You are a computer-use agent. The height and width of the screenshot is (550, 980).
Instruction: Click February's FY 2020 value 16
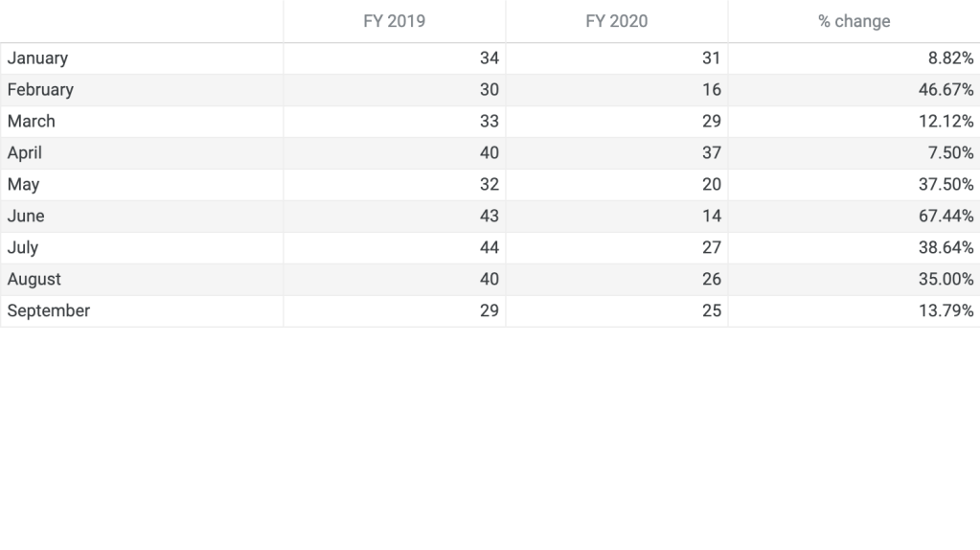[x=711, y=90]
